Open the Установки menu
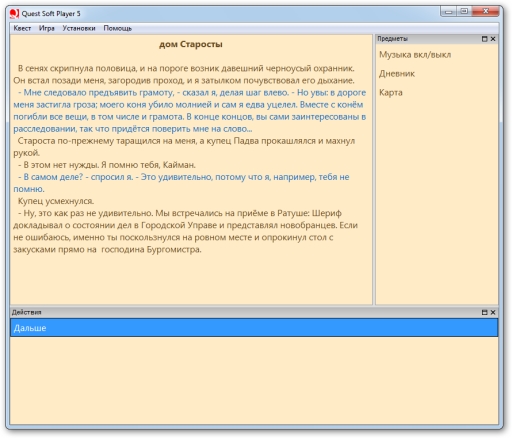 79,28
